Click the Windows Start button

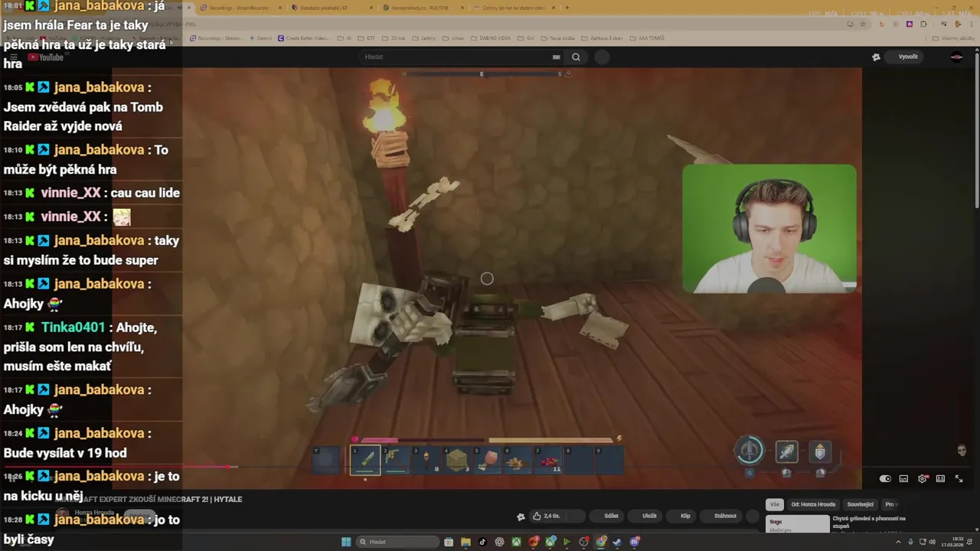[346, 542]
